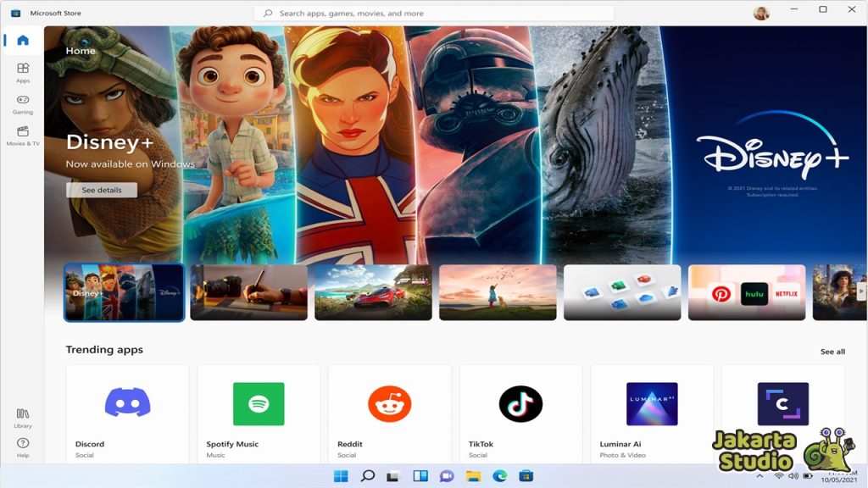Image resolution: width=868 pixels, height=488 pixels.
Task: Open the Library page
Action: (x=23, y=419)
